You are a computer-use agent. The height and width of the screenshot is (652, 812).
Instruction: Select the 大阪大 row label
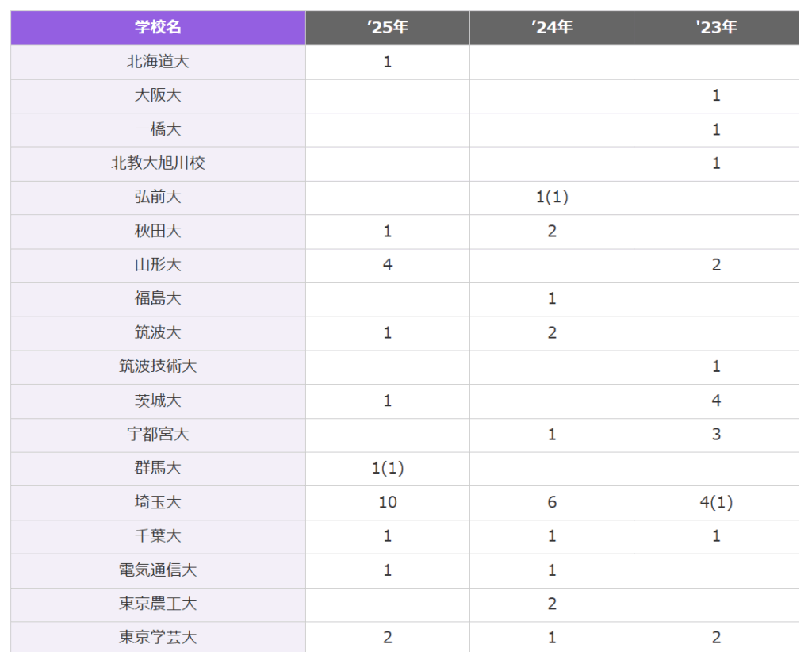(158, 96)
